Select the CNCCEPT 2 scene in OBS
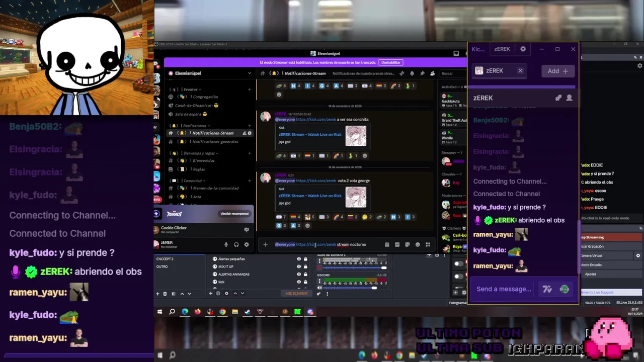The image size is (644, 362). click(x=180, y=259)
